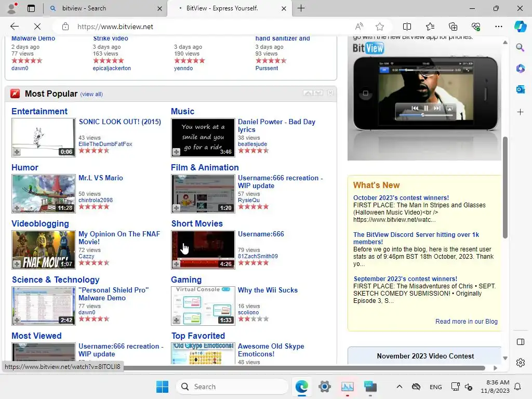
Task: Open Most Popular view all link
Action: 91,95
